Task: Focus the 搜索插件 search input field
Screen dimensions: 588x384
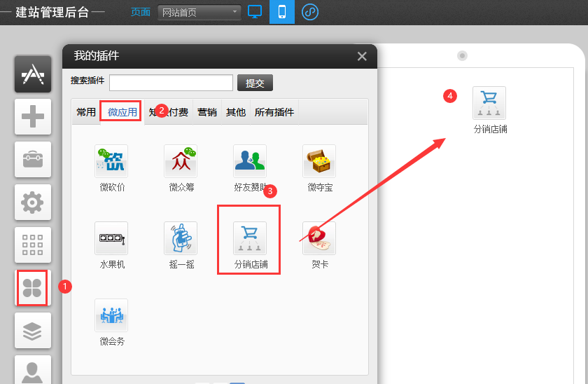Action: coord(171,83)
